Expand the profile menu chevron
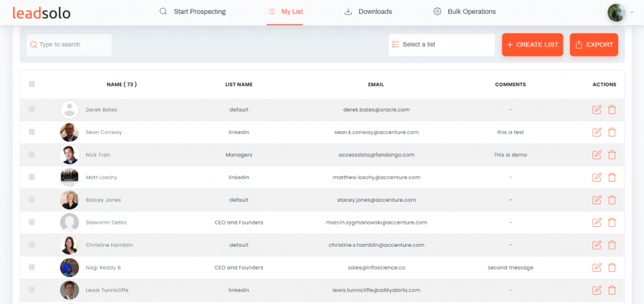 pyautogui.click(x=631, y=13)
